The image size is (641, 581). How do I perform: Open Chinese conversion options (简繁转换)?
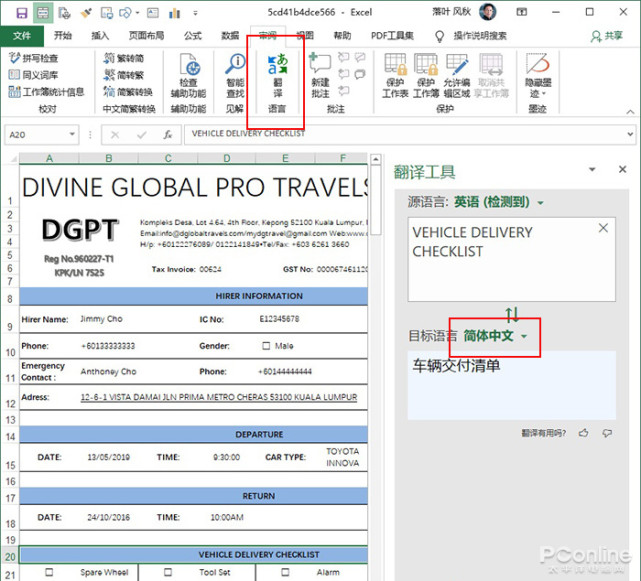pos(128,92)
